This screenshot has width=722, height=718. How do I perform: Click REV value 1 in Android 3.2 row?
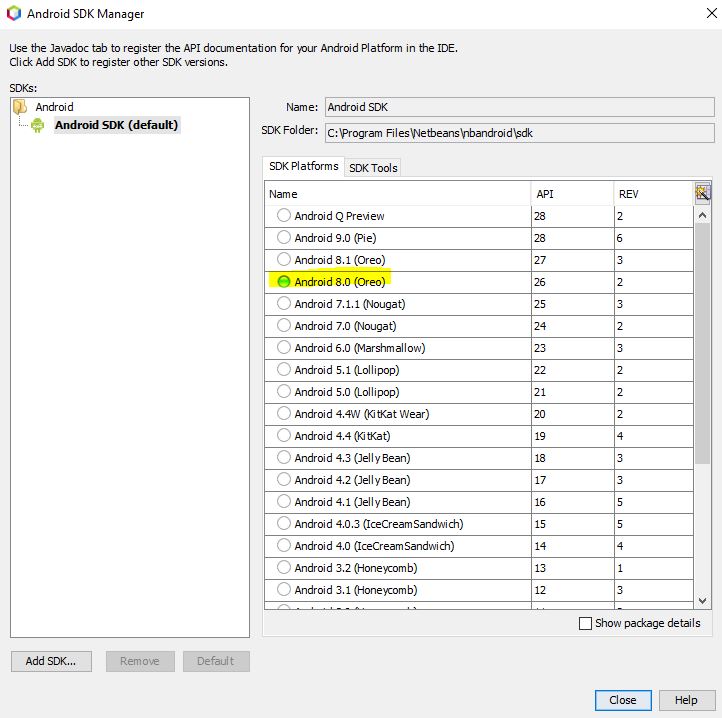[x=620, y=568]
